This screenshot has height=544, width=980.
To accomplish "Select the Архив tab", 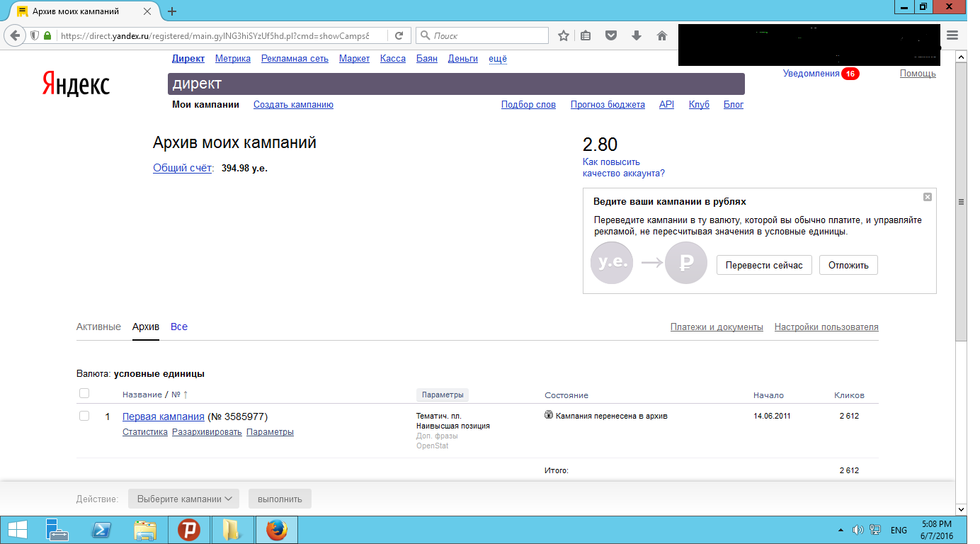I will (x=146, y=327).
